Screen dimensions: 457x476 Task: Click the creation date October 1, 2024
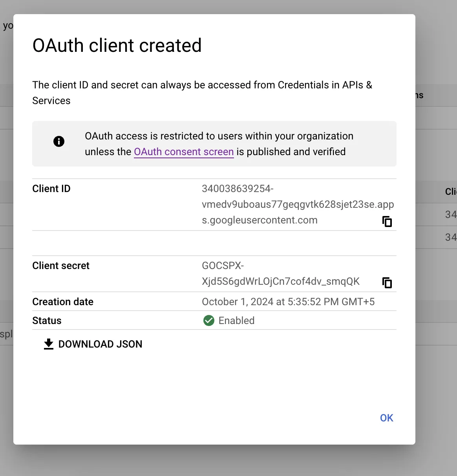[288, 302]
